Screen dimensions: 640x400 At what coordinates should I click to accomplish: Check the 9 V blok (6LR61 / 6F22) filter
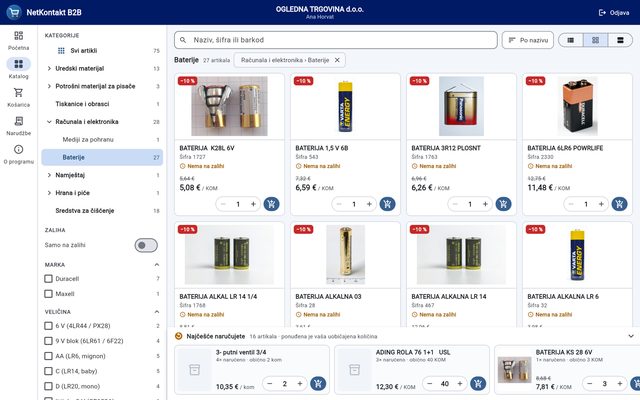point(48,341)
